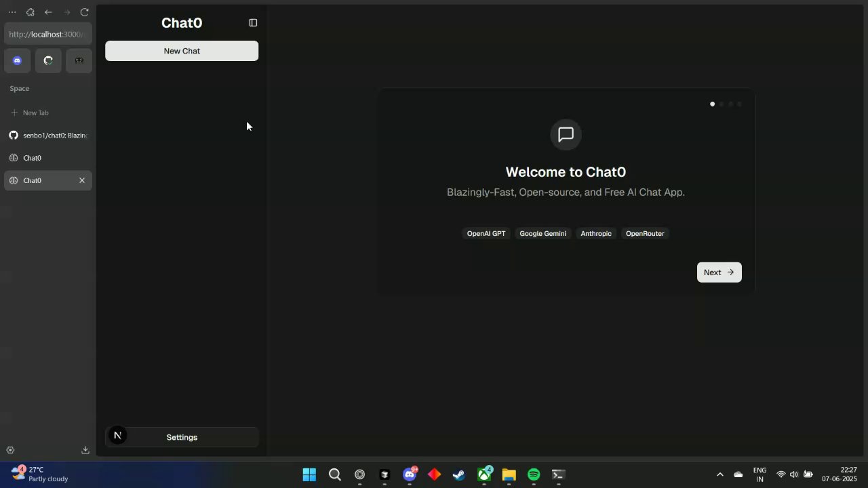Screen dimensions: 868x488
Task: Start a New Chat
Action: [x=182, y=51]
